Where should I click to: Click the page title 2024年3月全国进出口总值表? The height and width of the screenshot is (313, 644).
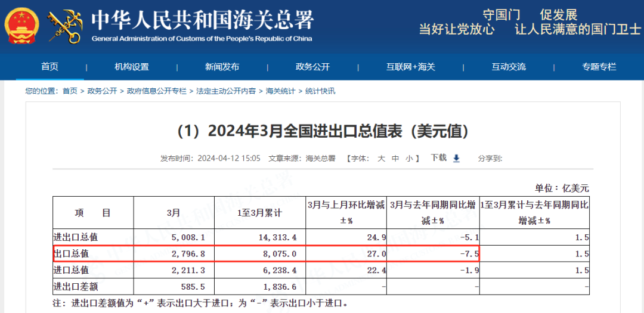pyautogui.click(x=323, y=131)
